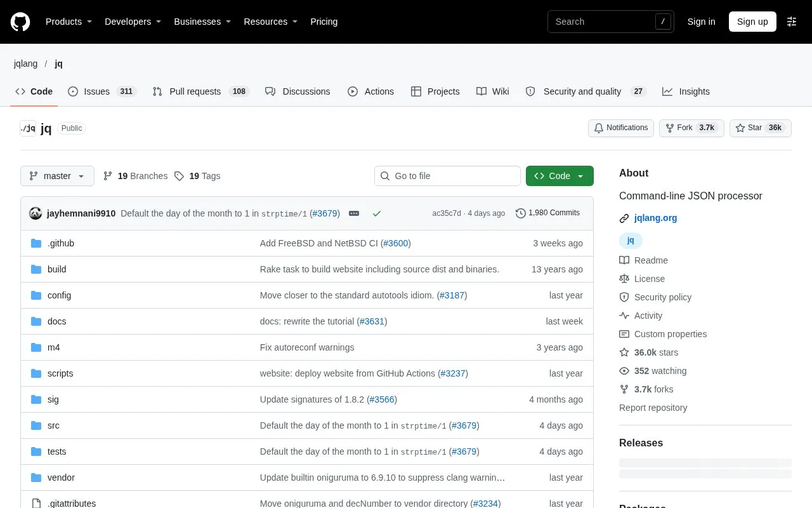Open Custom properties link

663,334
